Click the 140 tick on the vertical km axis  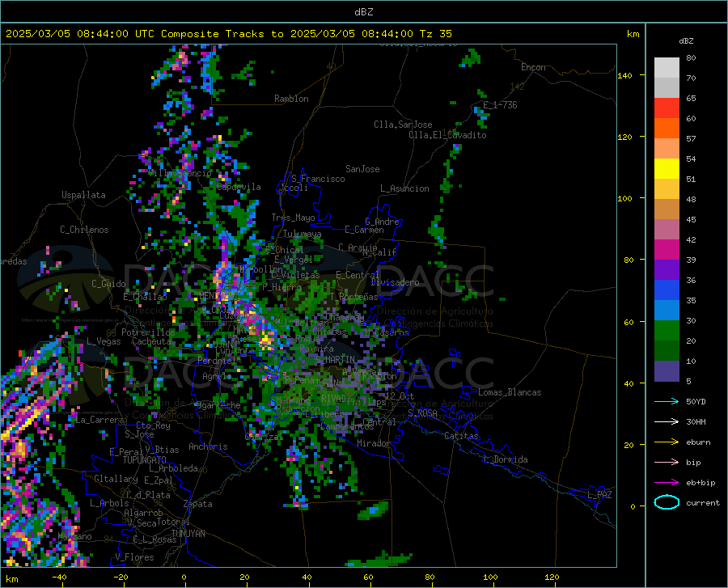624,76
